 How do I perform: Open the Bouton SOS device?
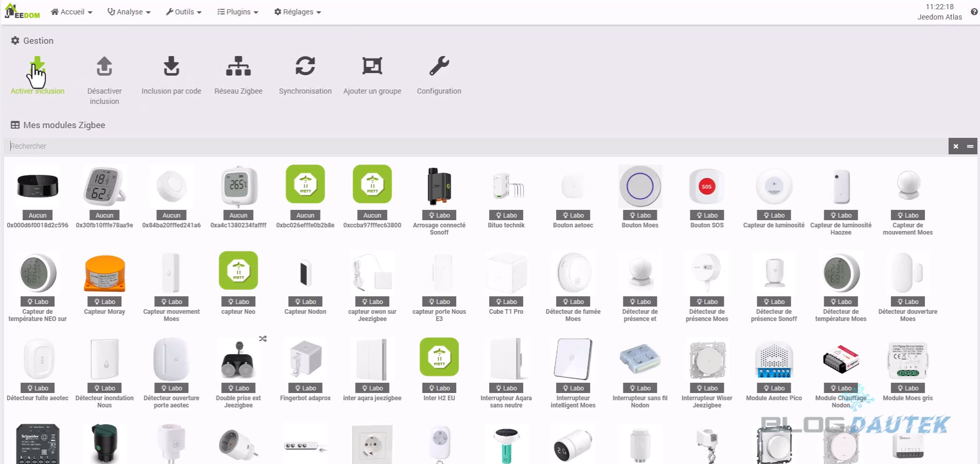pyautogui.click(x=707, y=187)
